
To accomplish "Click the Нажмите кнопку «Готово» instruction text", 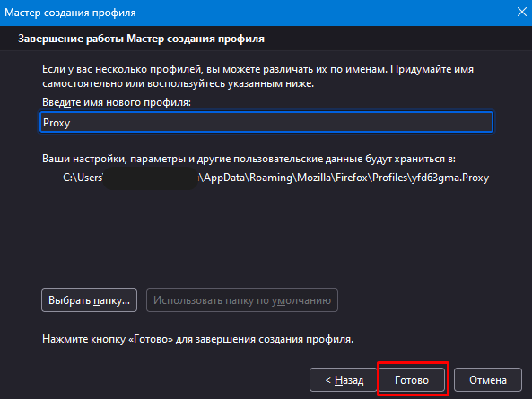I will point(197,339).
